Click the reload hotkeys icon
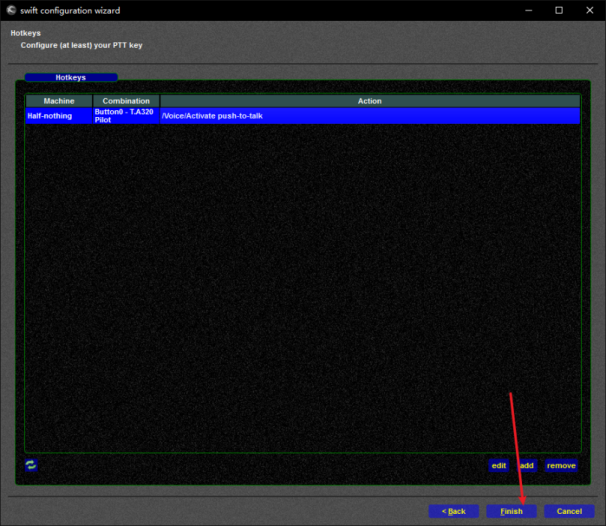The height and width of the screenshot is (526, 606). coord(31,465)
